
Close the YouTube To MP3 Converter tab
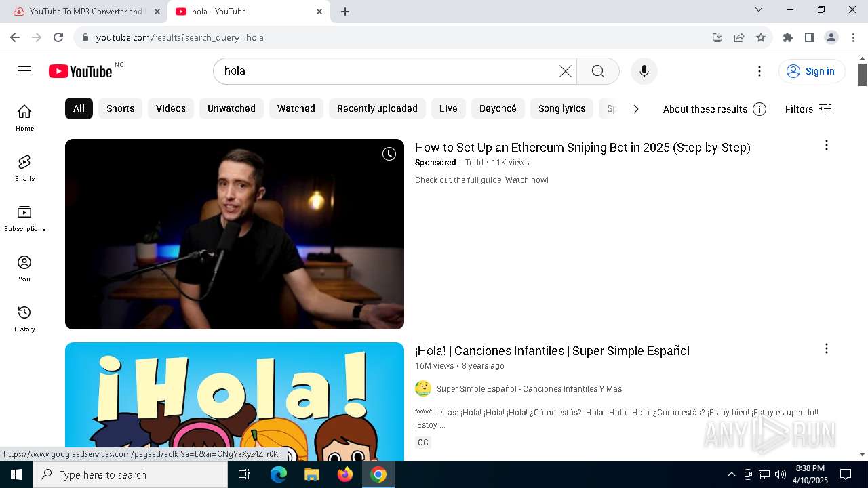pyautogui.click(x=157, y=12)
